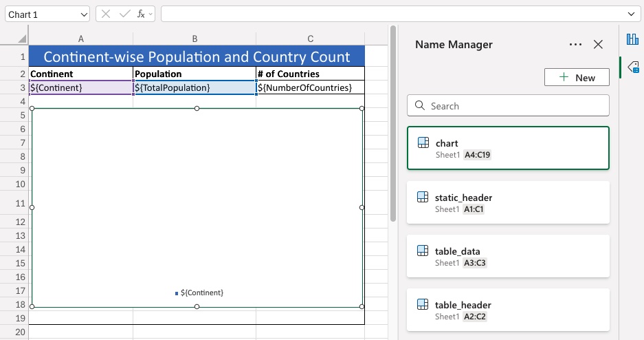The image size is (644, 340).
Task: Expand the formula bar with the chevron
Action: pos(631,14)
